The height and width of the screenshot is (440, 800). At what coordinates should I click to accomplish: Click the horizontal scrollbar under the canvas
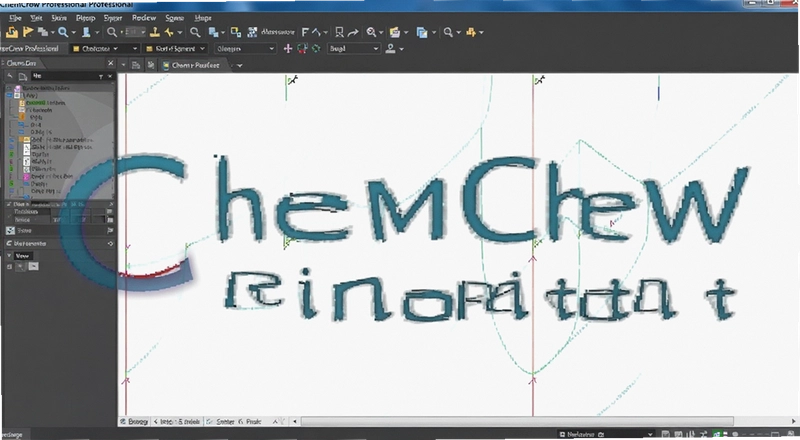pos(517,422)
